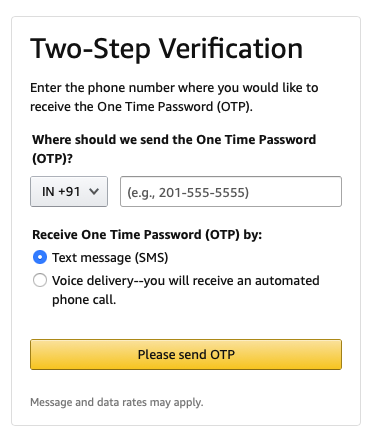Click the 'Enter the phone number' instruction text
373x435 pixels.
click(174, 97)
